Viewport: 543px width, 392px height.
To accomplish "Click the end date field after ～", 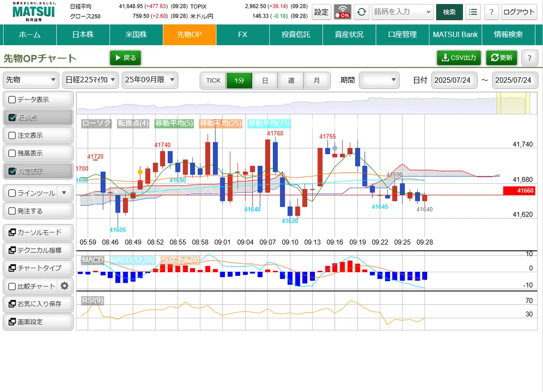I will tap(515, 80).
